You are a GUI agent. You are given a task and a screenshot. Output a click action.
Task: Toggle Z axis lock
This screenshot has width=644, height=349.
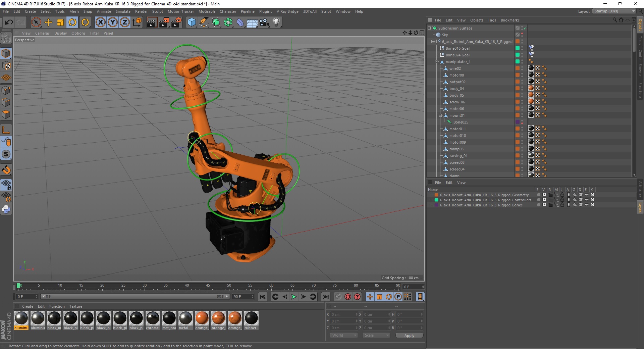tap(124, 22)
